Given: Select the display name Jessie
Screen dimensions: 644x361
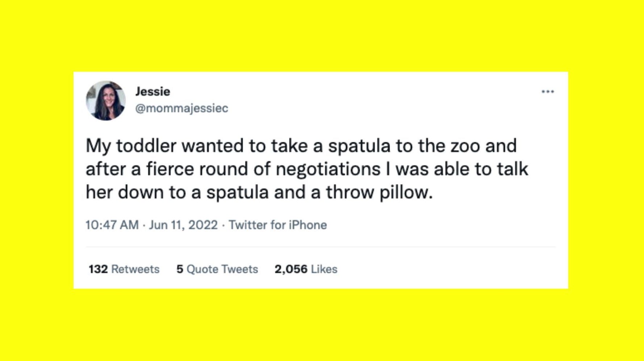Looking at the screenshot, I should click(153, 91).
